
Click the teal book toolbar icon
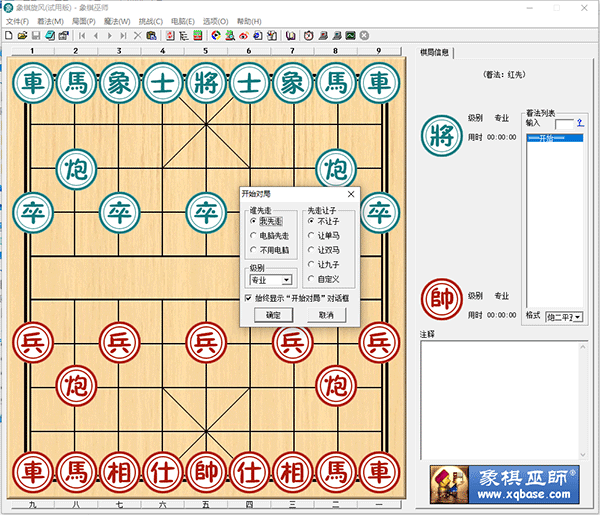point(50,36)
